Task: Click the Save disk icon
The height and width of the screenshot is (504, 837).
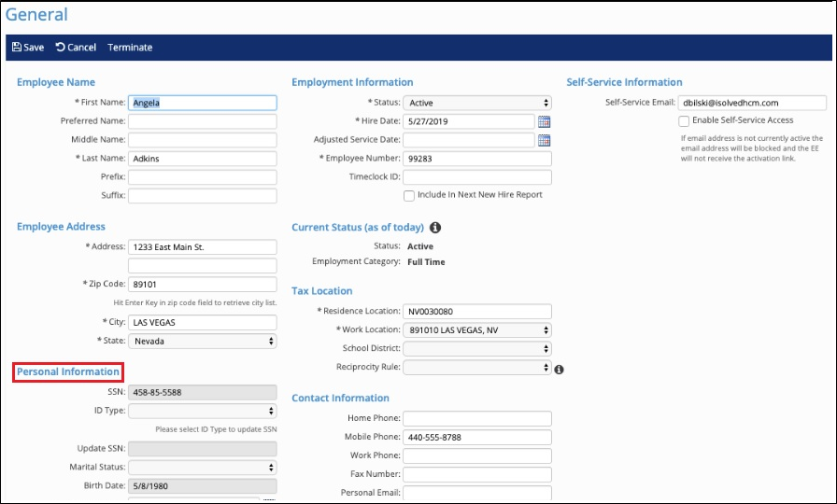Action: tap(17, 48)
